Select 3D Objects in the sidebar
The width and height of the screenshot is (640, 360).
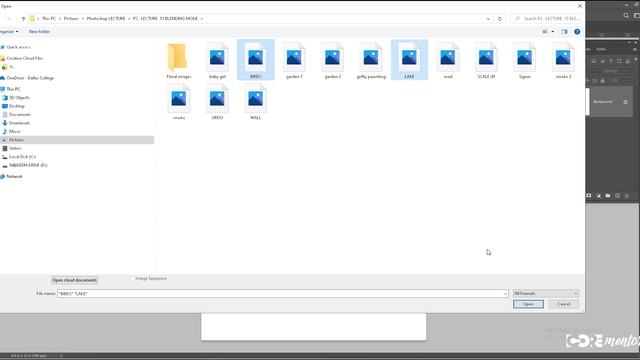[19, 98]
